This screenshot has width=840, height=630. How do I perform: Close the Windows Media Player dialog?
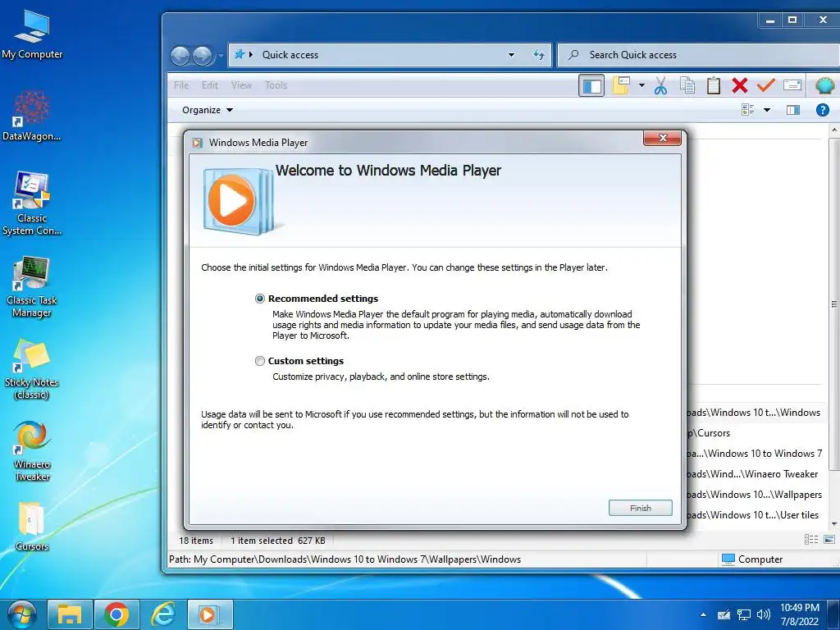click(662, 138)
